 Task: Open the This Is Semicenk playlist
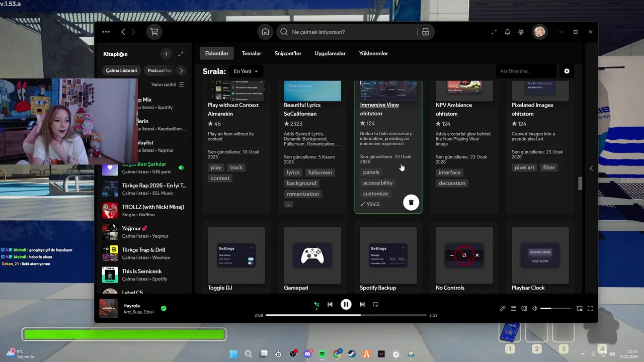click(145, 275)
